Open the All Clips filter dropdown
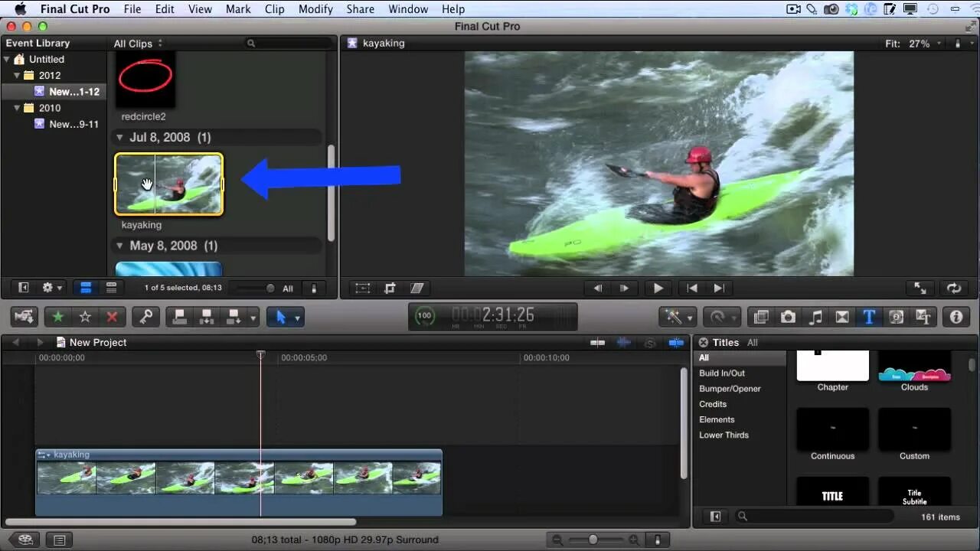The height and width of the screenshot is (551, 980). click(x=138, y=44)
